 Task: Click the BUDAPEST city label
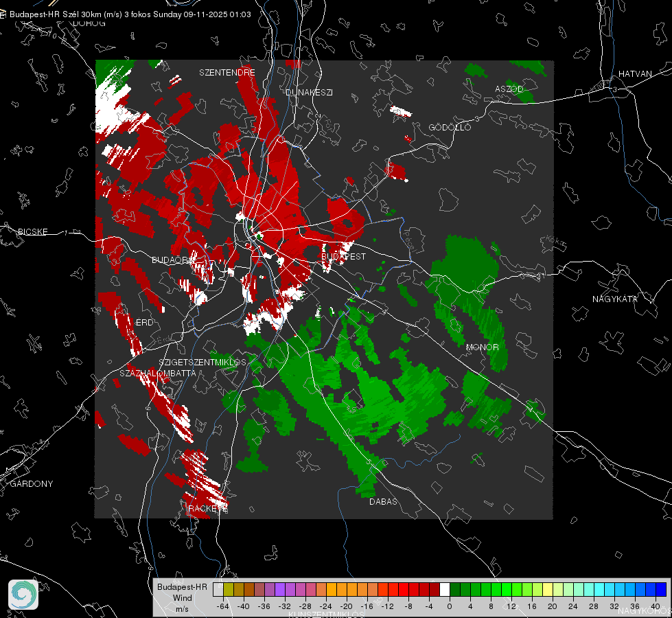click(344, 256)
